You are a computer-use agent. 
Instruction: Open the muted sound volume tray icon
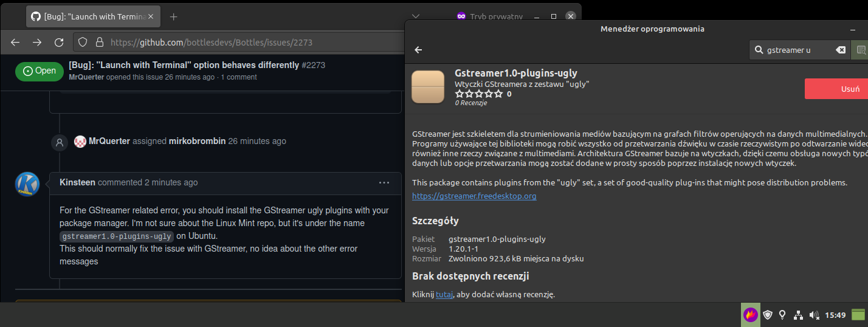point(814,315)
